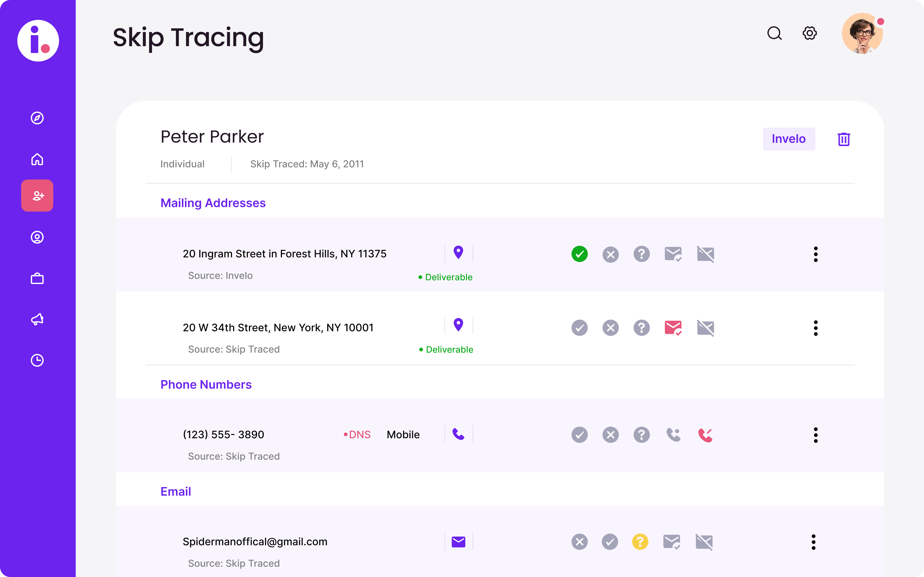Open the clock history sidebar icon
The height and width of the screenshot is (577, 924).
pyautogui.click(x=37, y=360)
